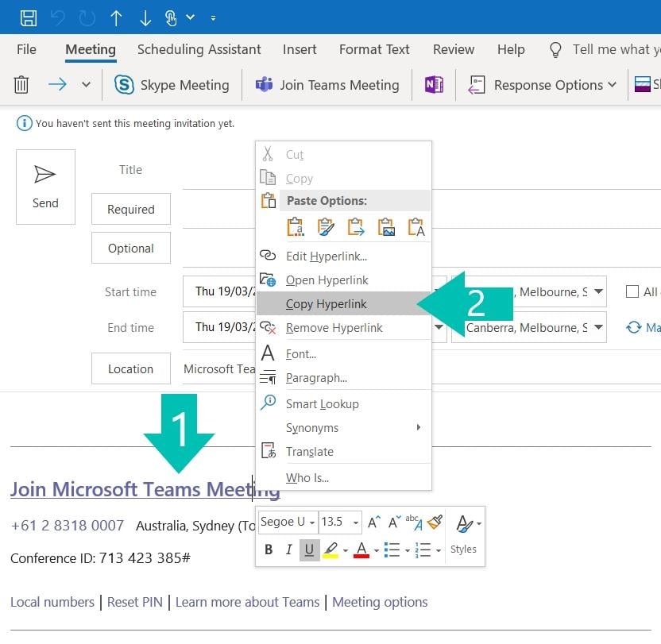Start a Skype Meeting
Screen dimensions: 661x644
click(172, 85)
